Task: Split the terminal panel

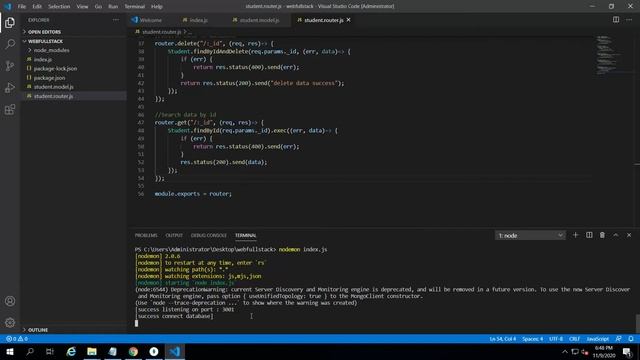Action: [x=589, y=235]
